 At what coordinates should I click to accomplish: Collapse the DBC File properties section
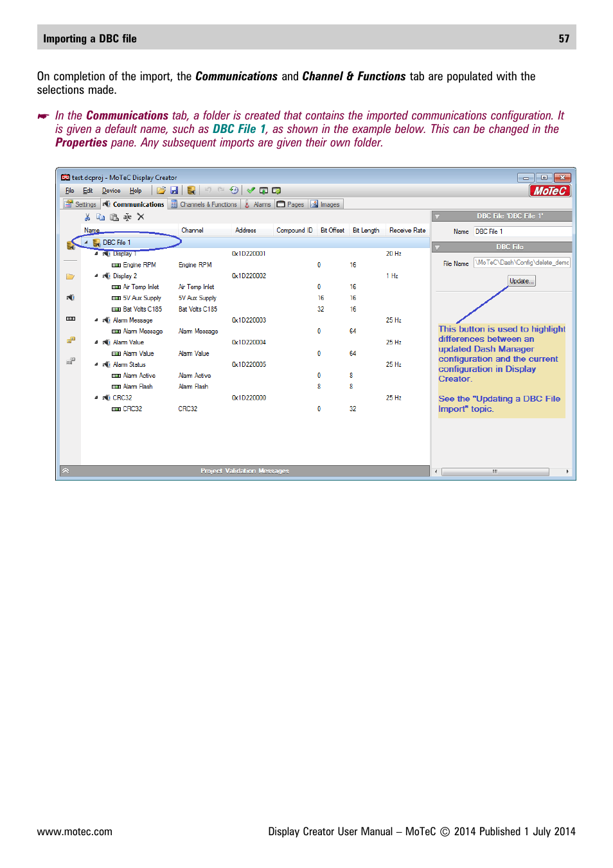437,247
